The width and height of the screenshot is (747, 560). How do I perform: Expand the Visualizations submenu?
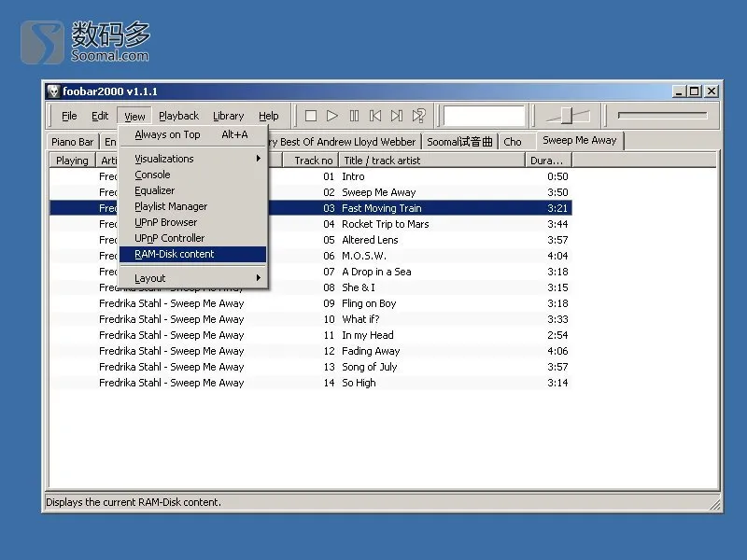click(x=192, y=159)
